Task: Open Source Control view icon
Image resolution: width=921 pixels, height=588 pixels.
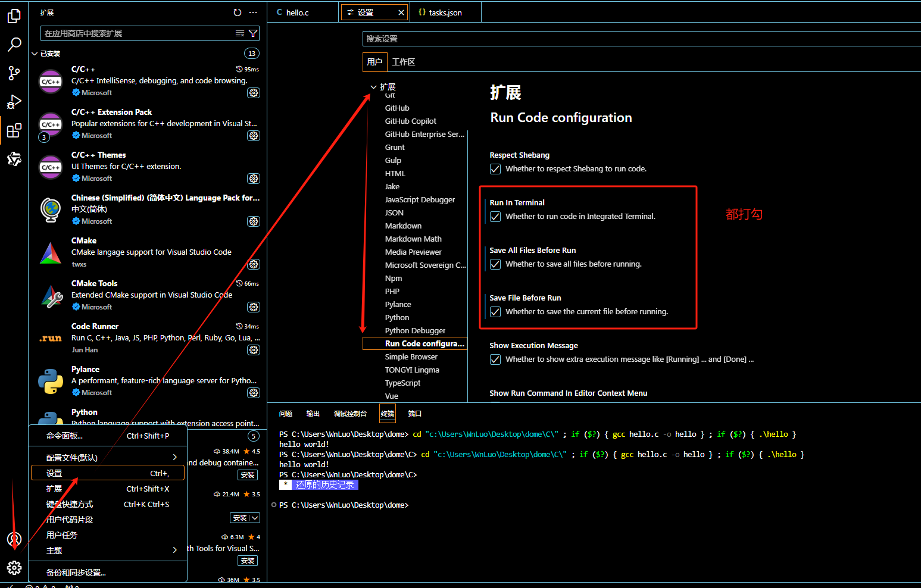Action: click(x=14, y=73)
